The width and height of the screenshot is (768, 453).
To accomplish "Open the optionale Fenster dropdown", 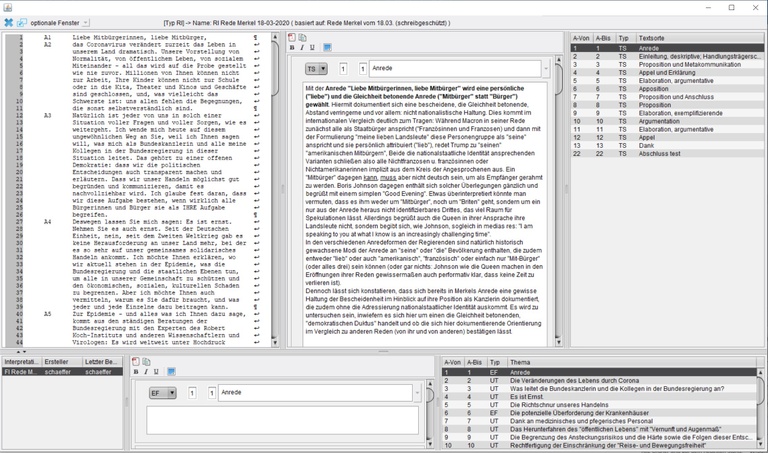I will click(86, 23).
